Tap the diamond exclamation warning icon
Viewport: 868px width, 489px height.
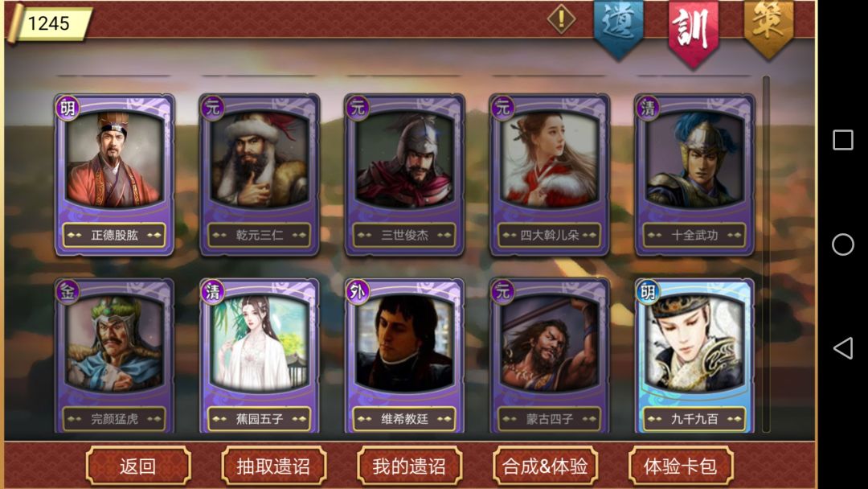(x=561, y=18)
